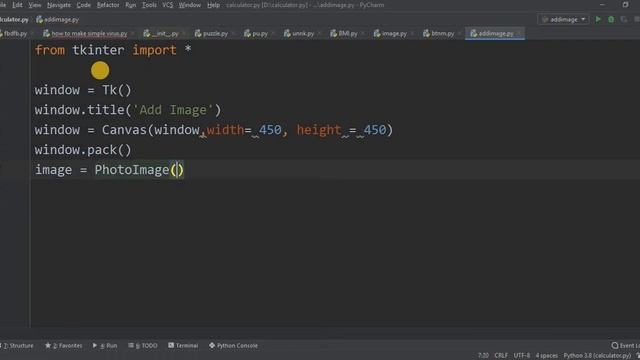Open the Refactor menu
640x360 pixels.
[108, 5]
